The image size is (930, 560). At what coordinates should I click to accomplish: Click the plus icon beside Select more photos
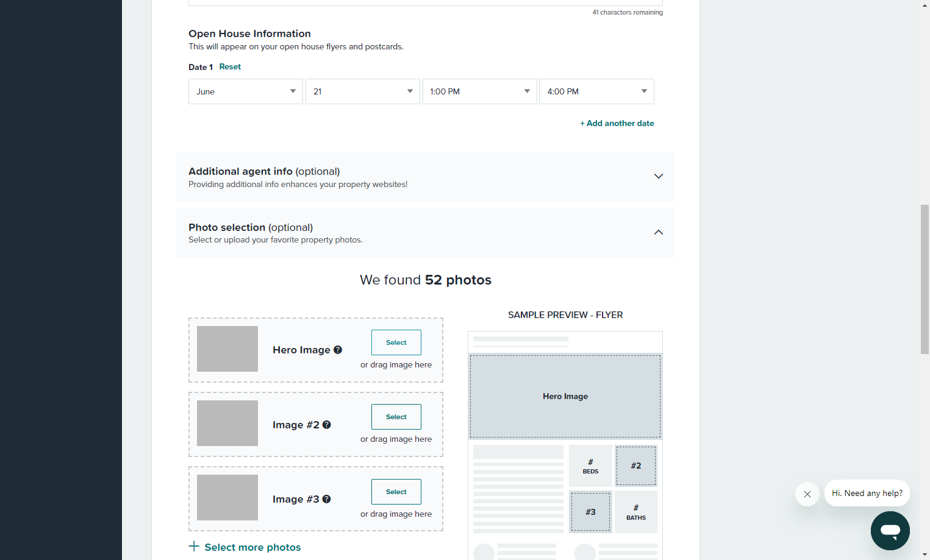tap(194, 546)
